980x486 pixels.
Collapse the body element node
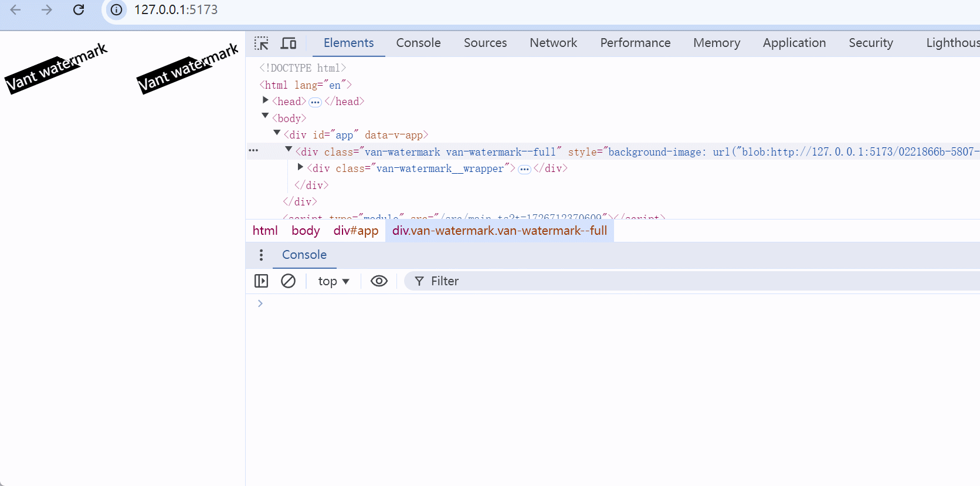(x=265, y=116)
